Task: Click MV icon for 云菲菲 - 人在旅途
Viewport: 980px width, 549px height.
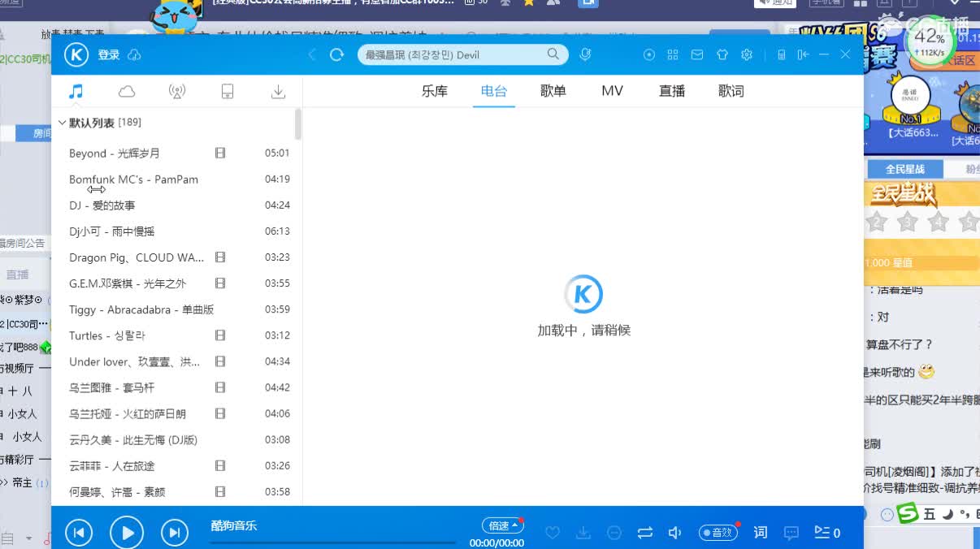Action: [220, 465]
